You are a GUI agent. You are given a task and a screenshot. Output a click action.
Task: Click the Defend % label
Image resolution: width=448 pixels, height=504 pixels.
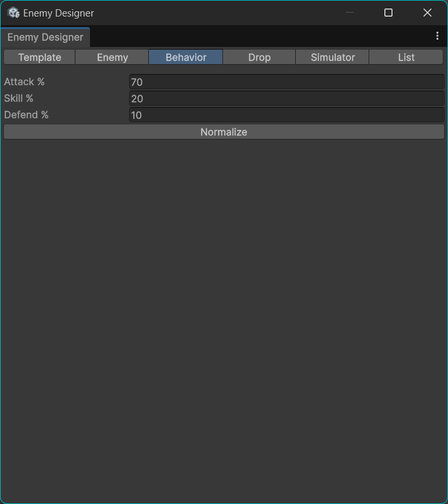click(26, 114)
